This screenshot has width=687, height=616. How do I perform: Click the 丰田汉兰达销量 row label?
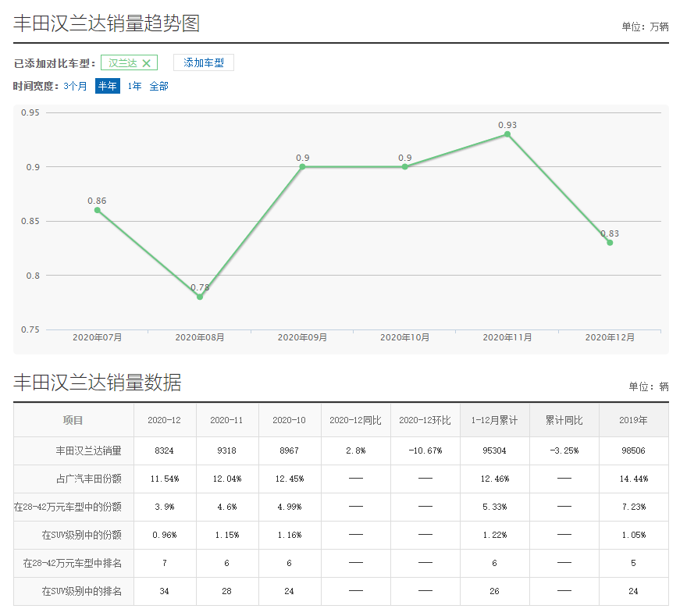pos(88,450)
